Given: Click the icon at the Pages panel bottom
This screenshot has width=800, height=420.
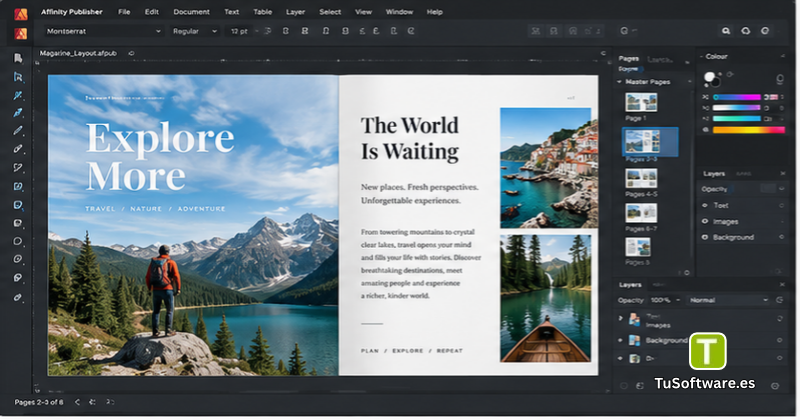Looking at the screenshot, I should pos(687,273).
